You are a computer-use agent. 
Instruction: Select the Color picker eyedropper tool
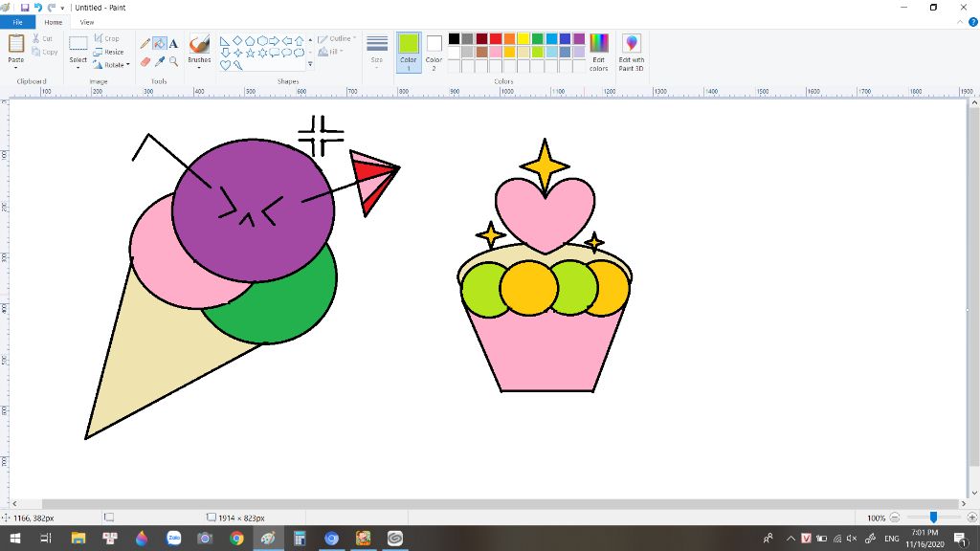point(160,61)
